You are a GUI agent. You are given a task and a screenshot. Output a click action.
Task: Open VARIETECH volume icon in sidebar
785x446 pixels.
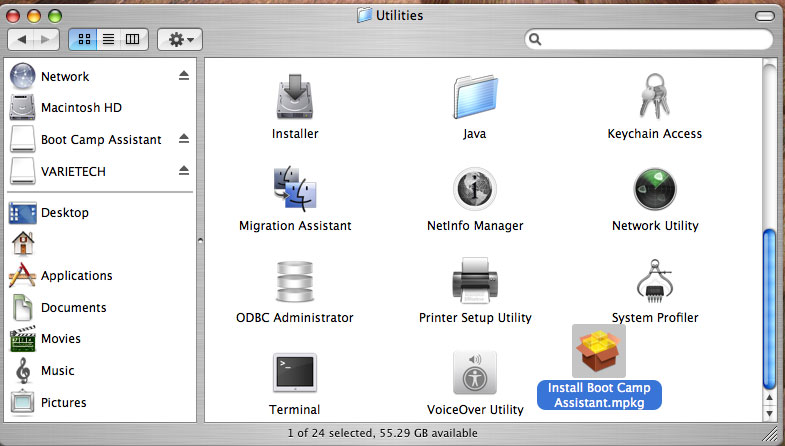pyautogui.click(x=23, y=171)
